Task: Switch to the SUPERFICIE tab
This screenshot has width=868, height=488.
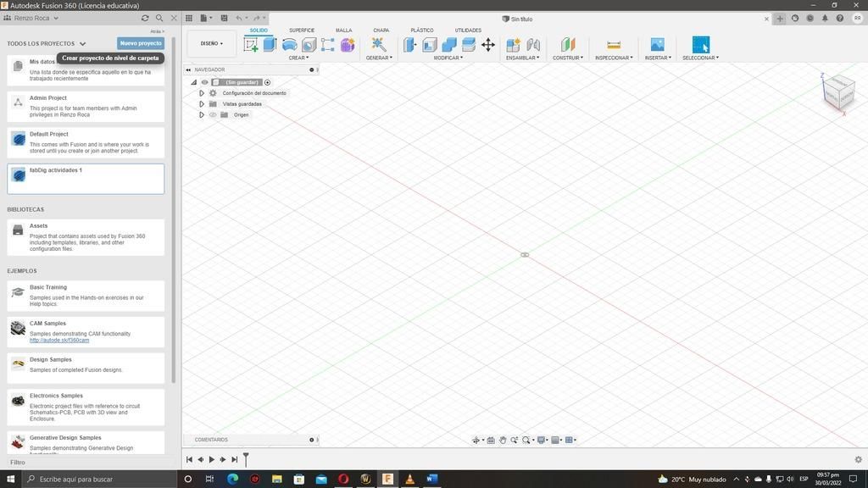Action: pos(302,30)
